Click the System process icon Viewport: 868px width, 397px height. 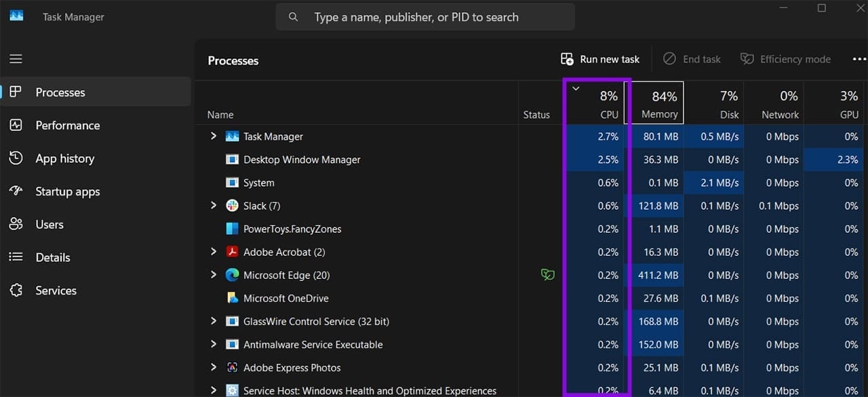click(x=232, y=183)
